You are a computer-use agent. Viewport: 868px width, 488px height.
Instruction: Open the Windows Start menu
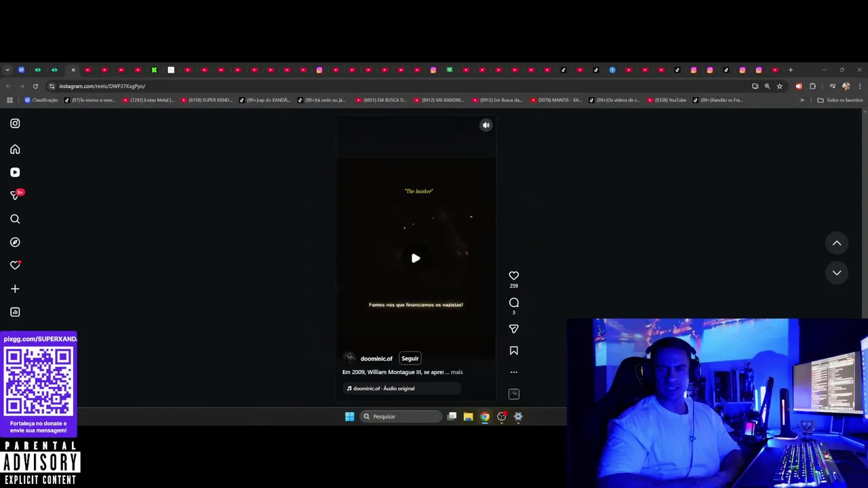pos(349,417)
